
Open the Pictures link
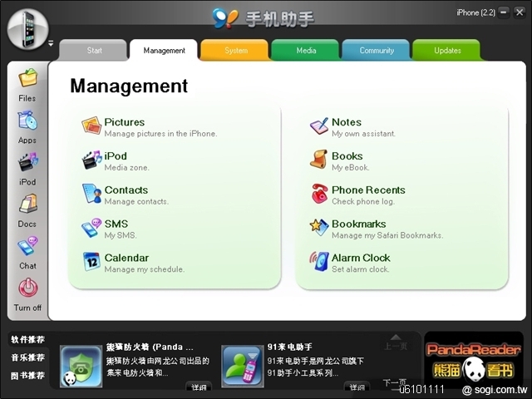pyautogui.click(x=124, y=122)
